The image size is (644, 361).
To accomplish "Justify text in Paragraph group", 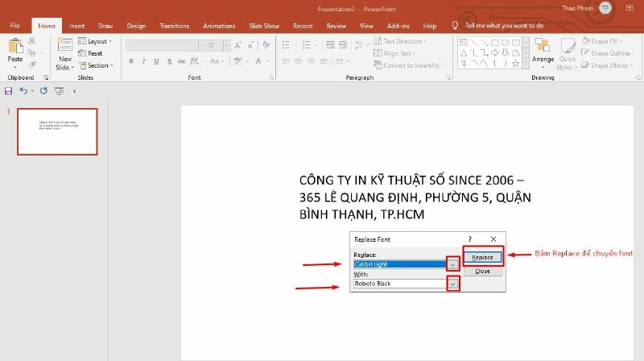I will tap(324, 61).
